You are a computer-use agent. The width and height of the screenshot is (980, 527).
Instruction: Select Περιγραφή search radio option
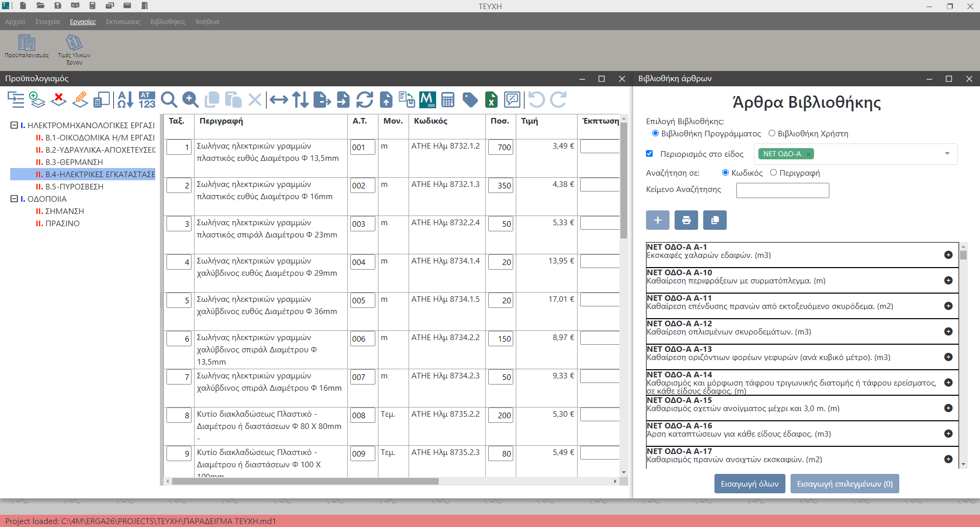773,173
